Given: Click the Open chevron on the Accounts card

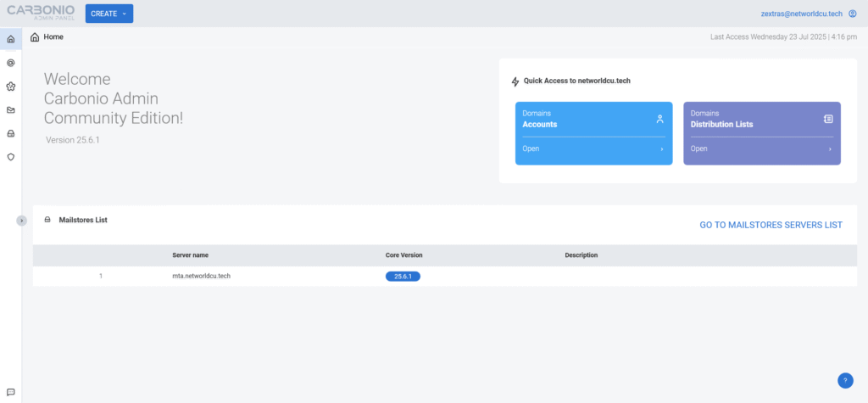Looking at the screenshot, I should point(661,149).
